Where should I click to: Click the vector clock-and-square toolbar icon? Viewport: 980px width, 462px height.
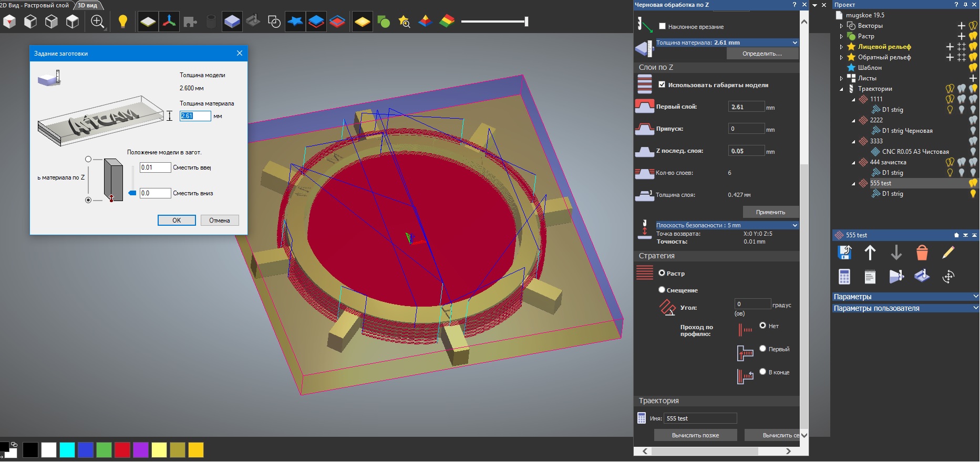point(274,22)
